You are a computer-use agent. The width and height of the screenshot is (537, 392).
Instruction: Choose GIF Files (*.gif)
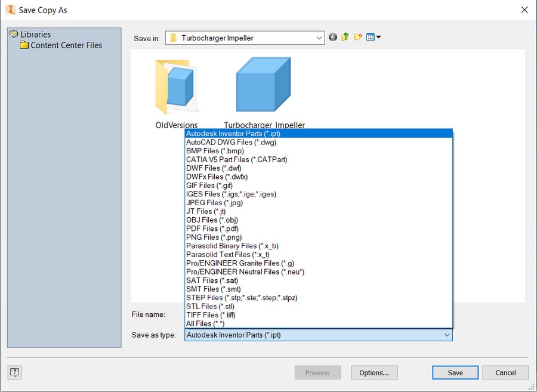point(319,185)
